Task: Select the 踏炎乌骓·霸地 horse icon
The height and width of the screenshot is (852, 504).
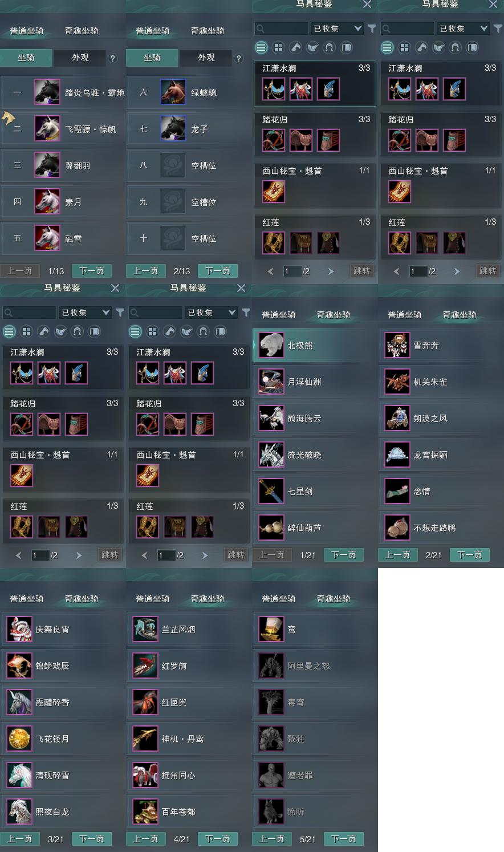Action: pos(47,92)
